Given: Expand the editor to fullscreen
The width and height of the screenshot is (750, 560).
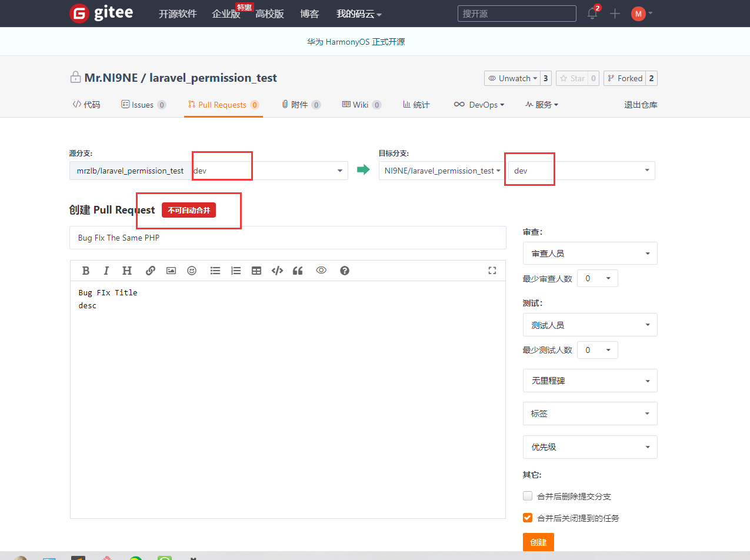Looking at the screenshot, I should tap(492, 271).
